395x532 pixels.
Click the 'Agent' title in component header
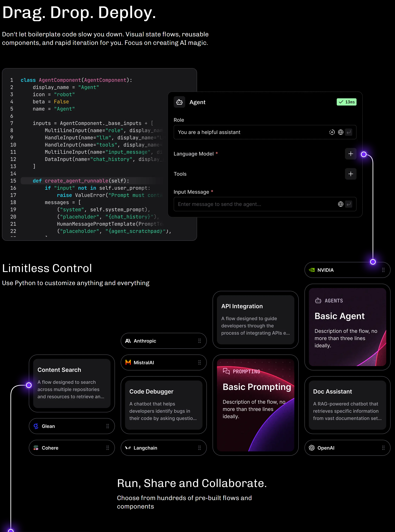click(197, 102)
